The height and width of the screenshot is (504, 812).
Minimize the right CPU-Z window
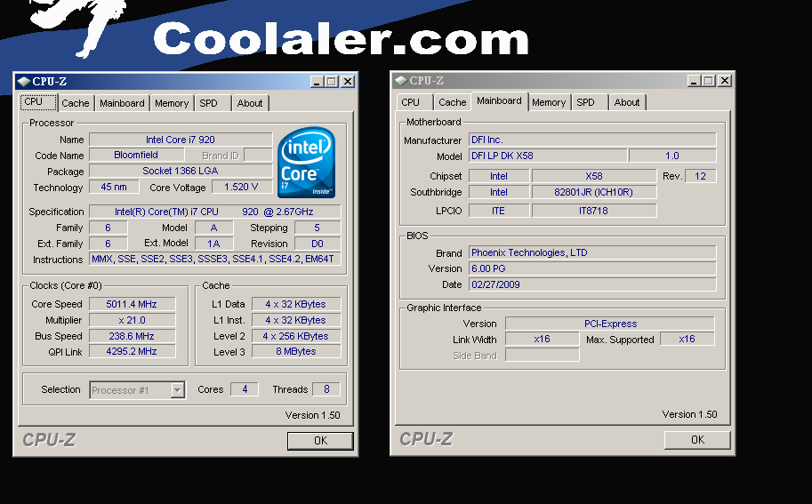[x=694, y=80]
